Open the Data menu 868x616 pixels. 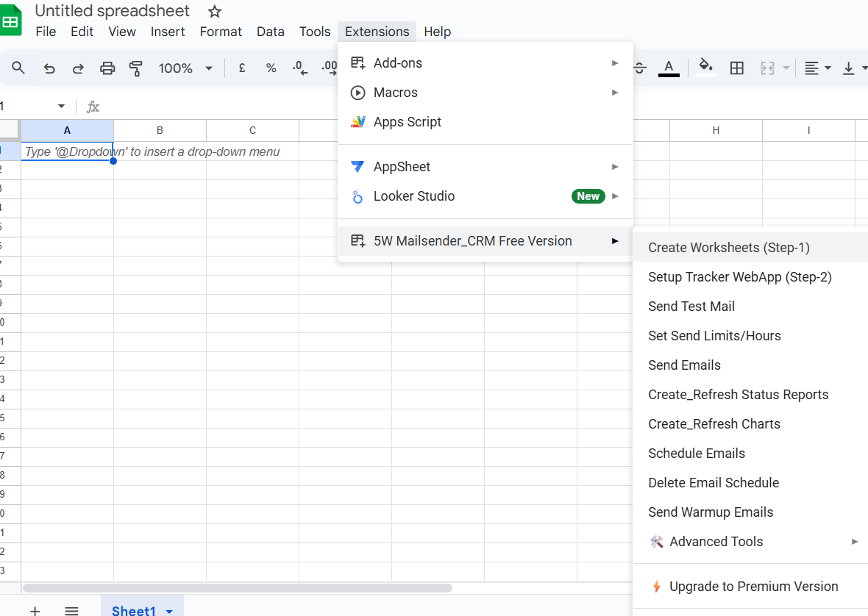270,32
